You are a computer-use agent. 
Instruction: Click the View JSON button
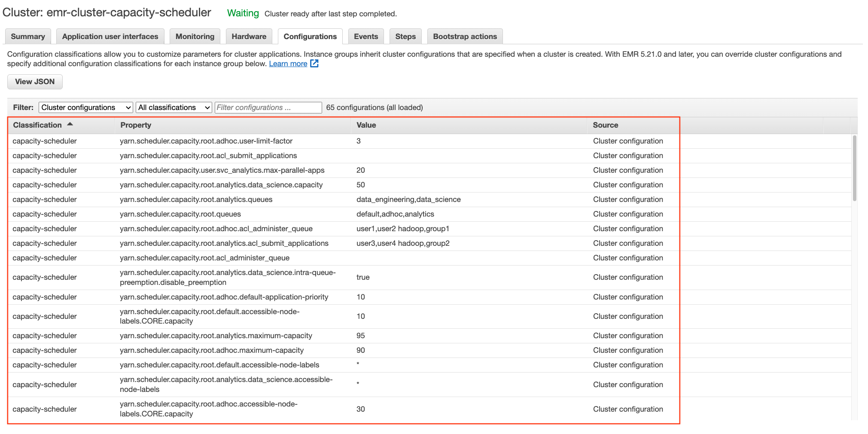pos(34,82)
